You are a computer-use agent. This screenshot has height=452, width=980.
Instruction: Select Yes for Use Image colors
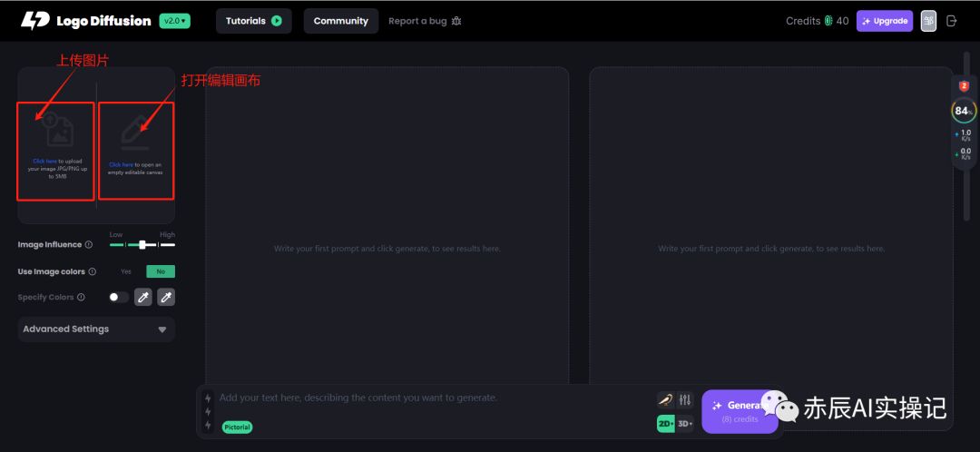pos(126,271)
